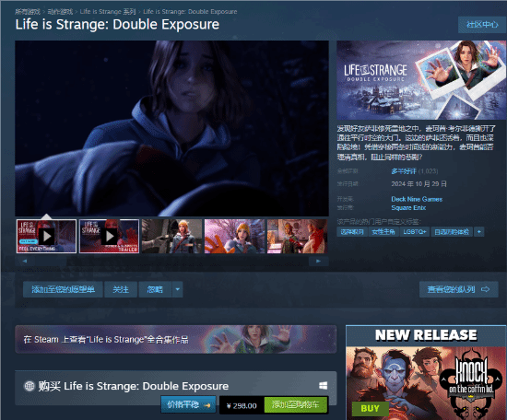
Task: Select the LGBTQ+ tag
Action: pyautogui.click(x=415, y=232)
